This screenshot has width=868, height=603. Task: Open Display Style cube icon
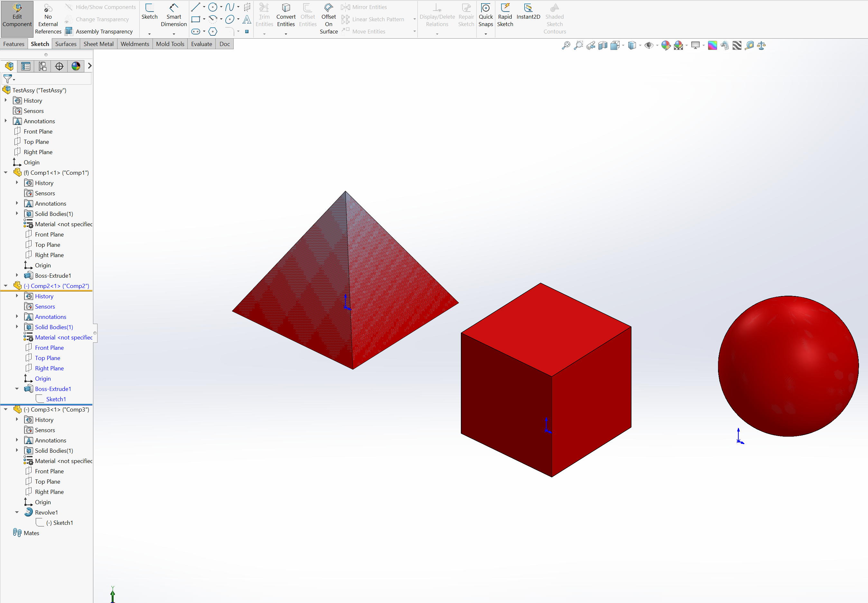tap(632, 46)
